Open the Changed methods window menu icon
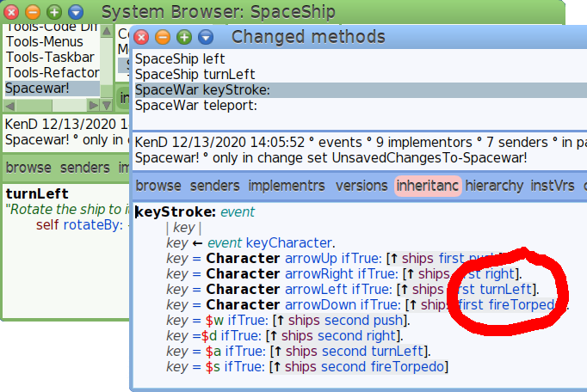This screenshot has height=392, width=587. [x=205, y=37]
